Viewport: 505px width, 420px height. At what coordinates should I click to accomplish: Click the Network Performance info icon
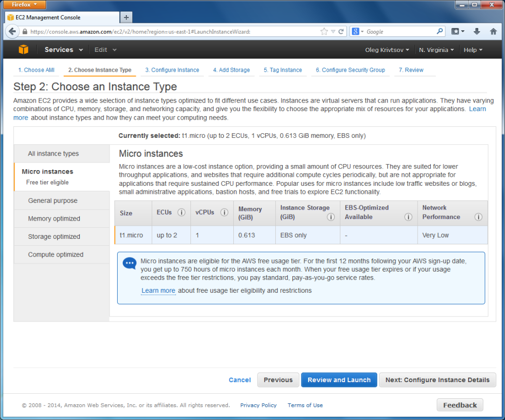(478, 217)
